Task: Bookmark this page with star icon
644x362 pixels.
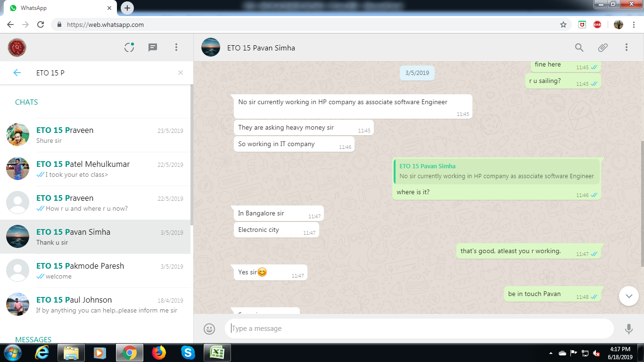Action: click(x=563, y=25)
